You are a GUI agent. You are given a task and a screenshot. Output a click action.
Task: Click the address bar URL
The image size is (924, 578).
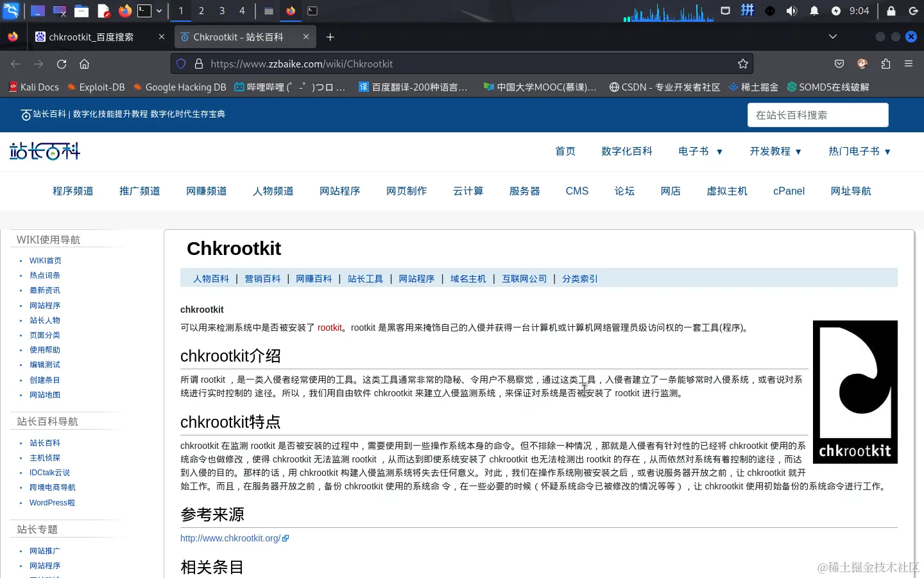[x=302, y=64]
